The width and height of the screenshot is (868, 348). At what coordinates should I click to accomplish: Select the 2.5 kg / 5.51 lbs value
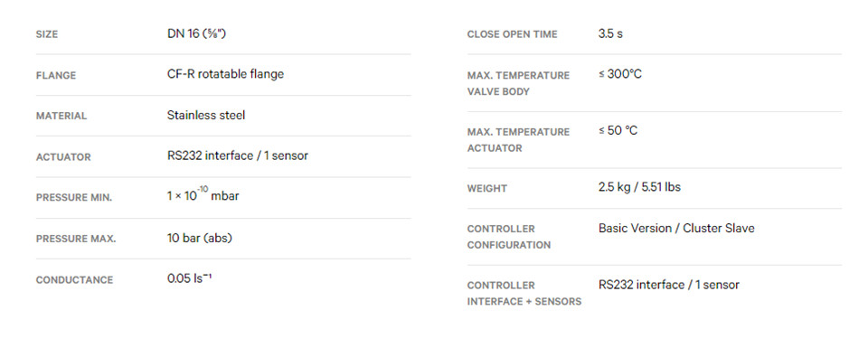[639, 187]
